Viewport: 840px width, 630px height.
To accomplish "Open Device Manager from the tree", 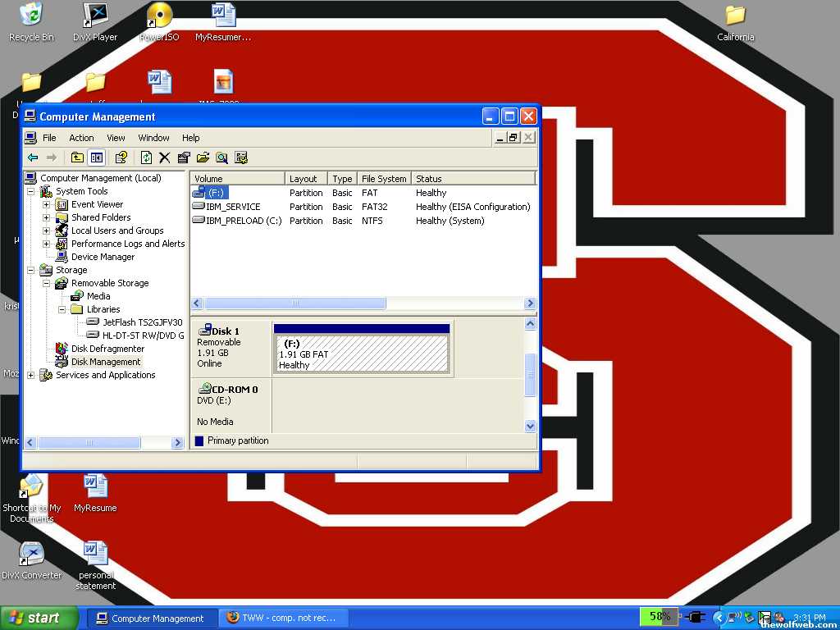I will (x=103, y=257).
